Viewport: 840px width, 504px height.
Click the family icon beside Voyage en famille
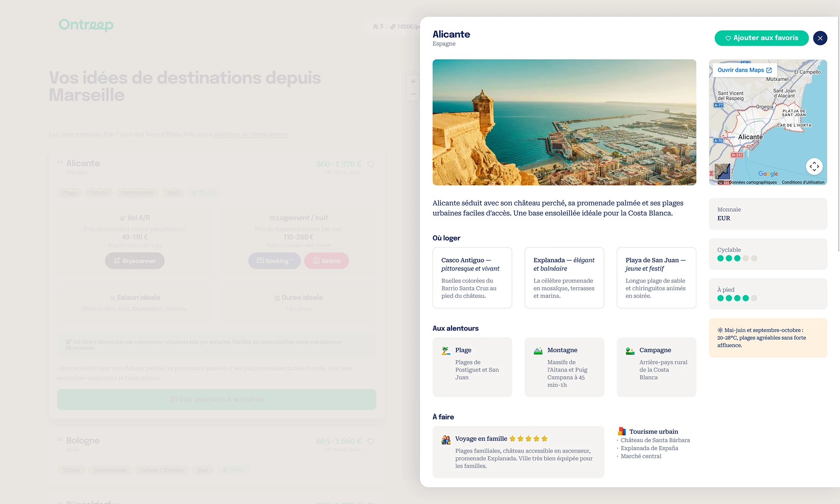[x=446, y=440]
